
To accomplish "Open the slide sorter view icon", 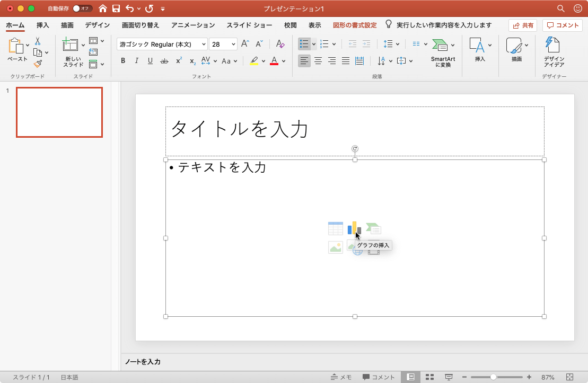I will click(429, 377).
